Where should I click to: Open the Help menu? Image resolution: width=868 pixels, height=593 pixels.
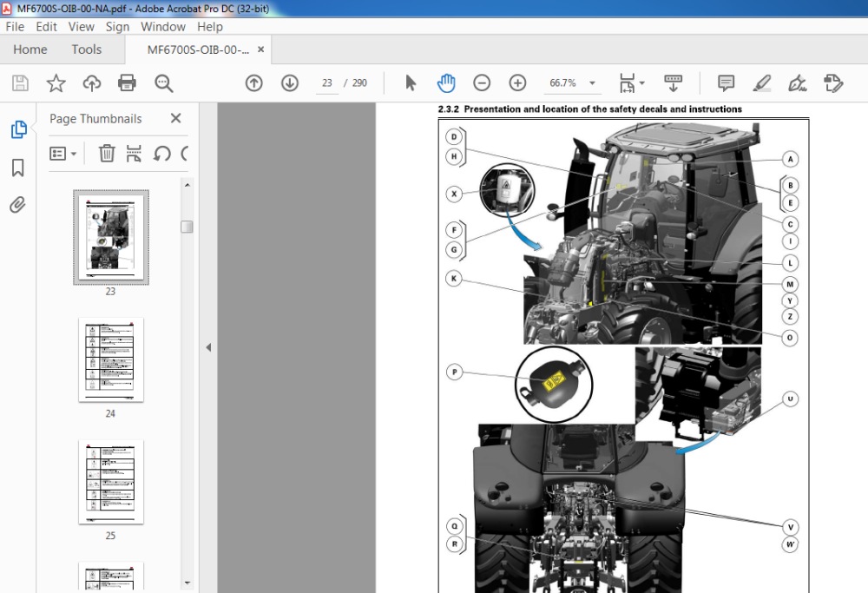coord(210,27)
